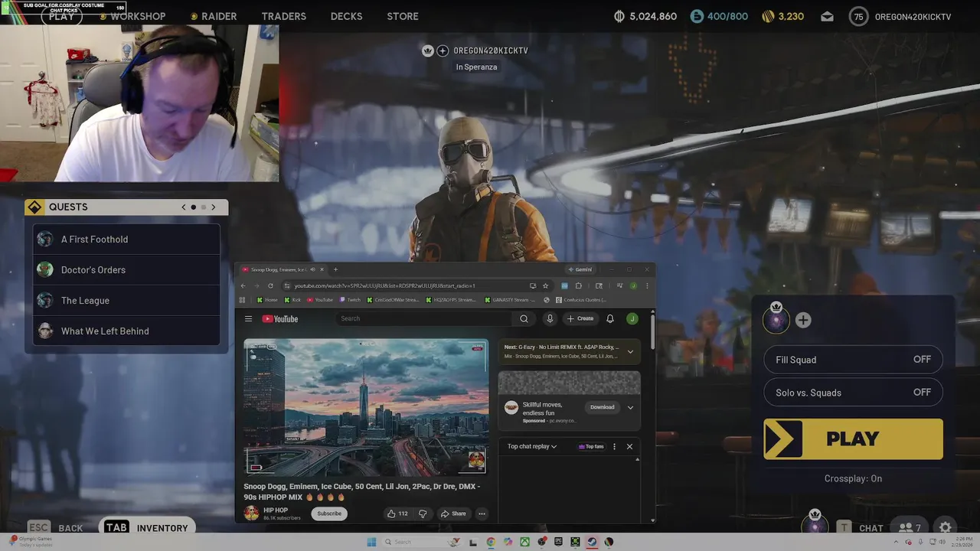Open the Top chat replay dropdown
980x551 pixels.
[532, 446]
